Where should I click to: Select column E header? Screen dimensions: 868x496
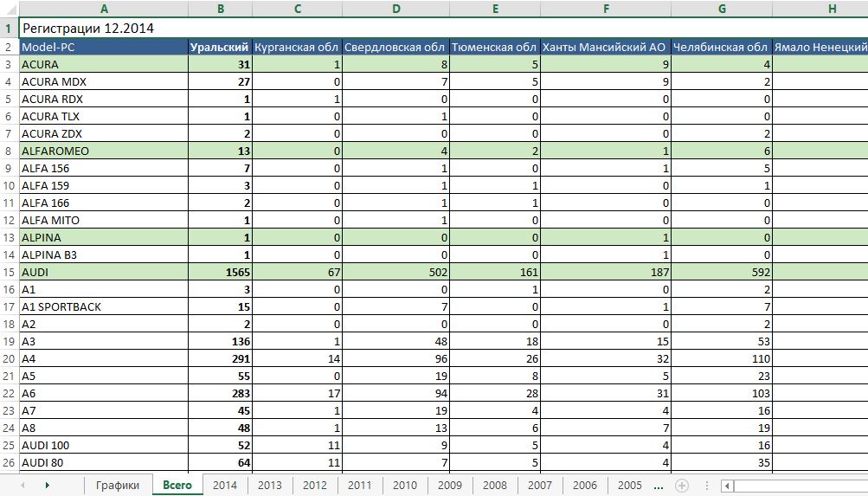(495, 9)
